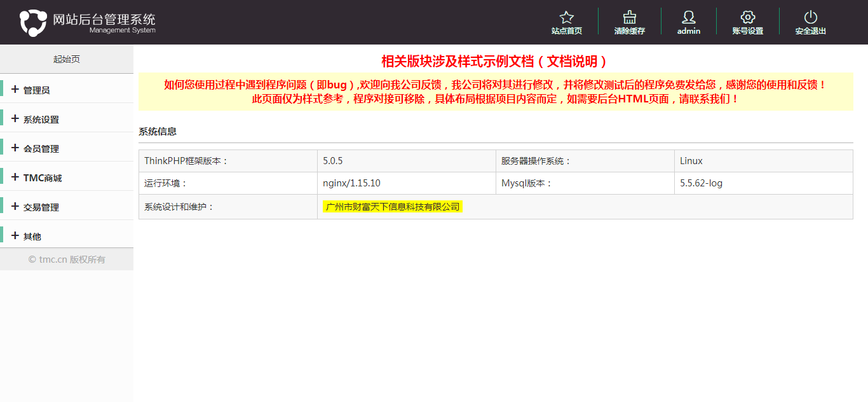Click the 清除缓存 broom icon
Viewport: 868px width, 402px height.
629,18
